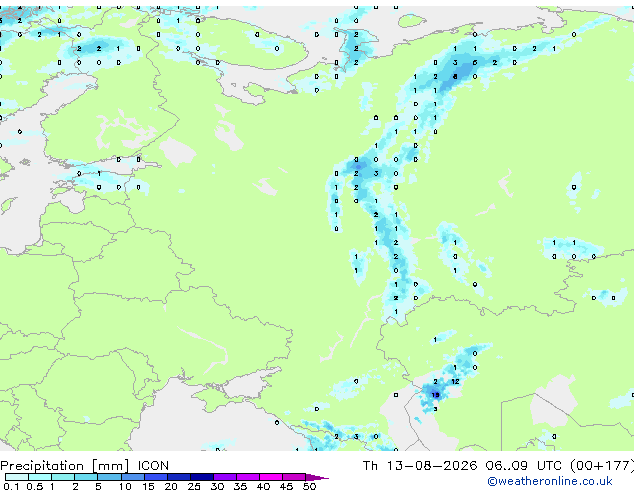Image resolution: width=634 pixels, height=490 pixels.
Task: Click the '12' precipitation value on map
Action: 455,381
